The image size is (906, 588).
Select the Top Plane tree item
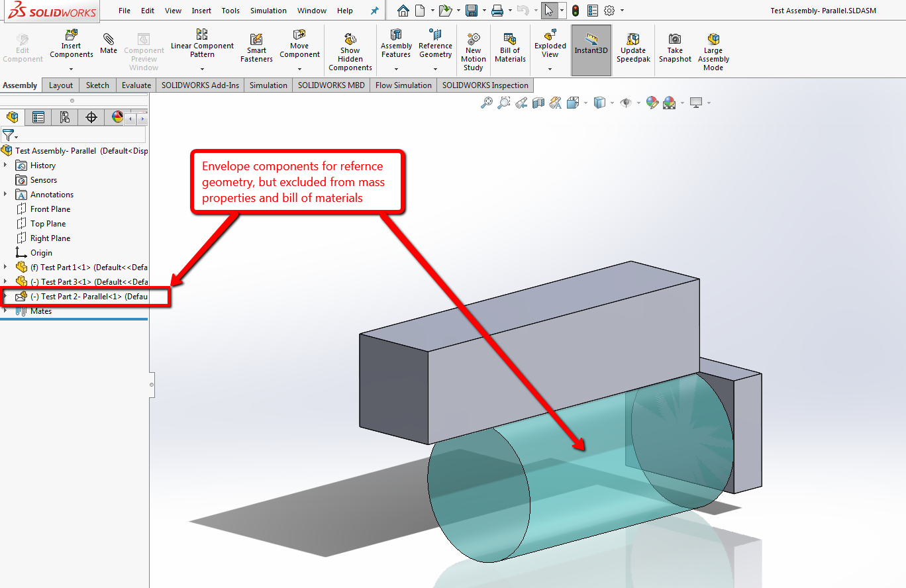tap(48, 224)
